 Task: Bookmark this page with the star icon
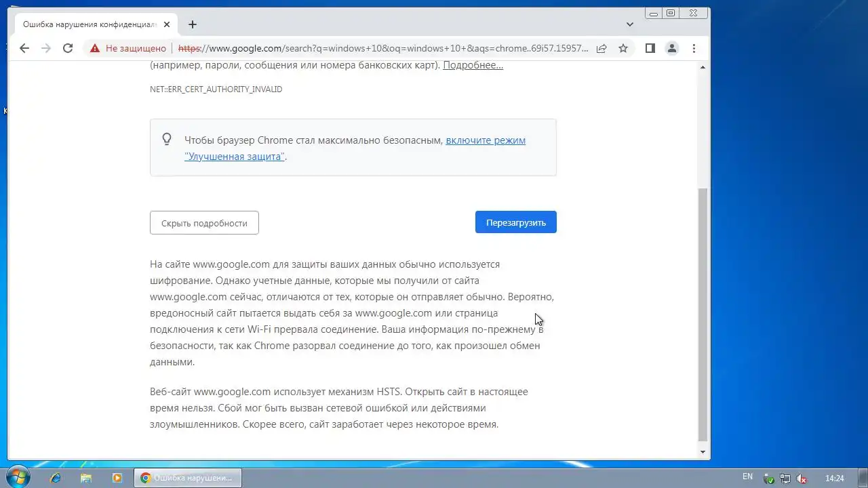tap(623, 48)
